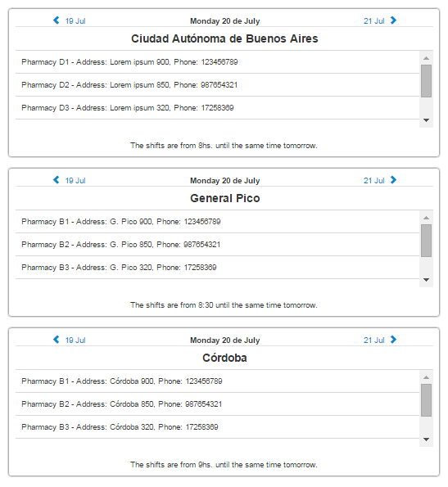Click scroll-up arrow in Córdoba pharmacy list
This screenshot has width=448, height=487.
tap(426, 377)
